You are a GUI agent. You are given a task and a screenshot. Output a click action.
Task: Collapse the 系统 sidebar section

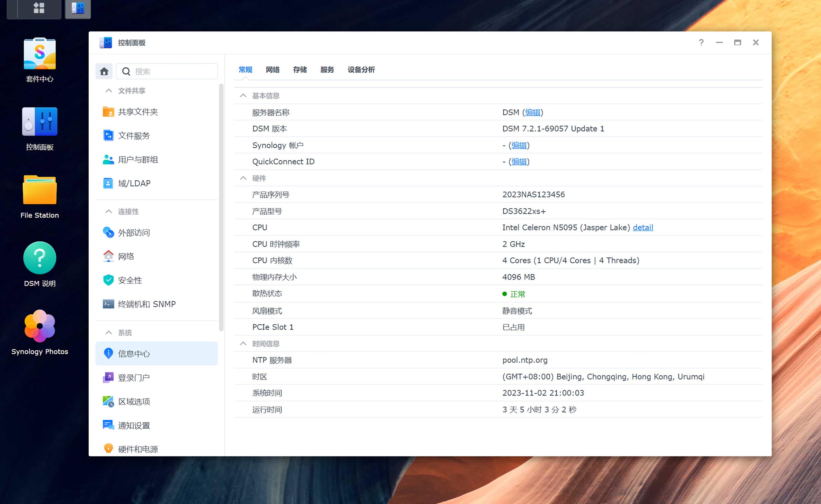coord(108,332)
